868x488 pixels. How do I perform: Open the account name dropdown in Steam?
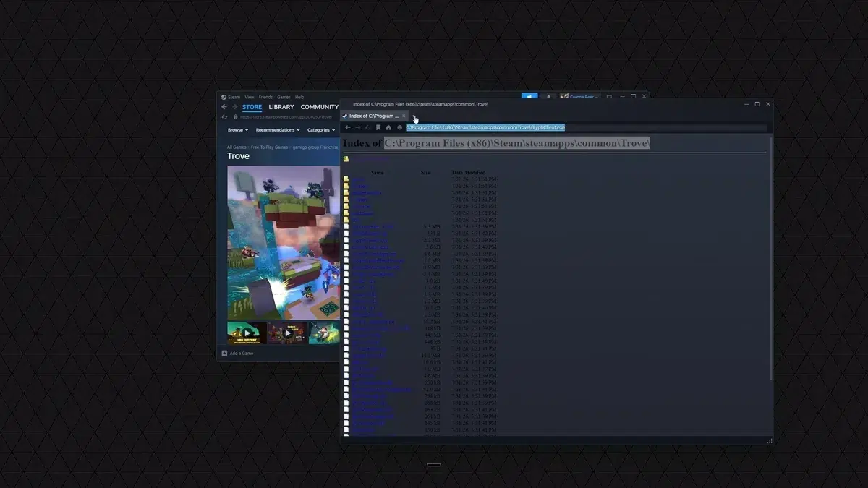click(579, 97)
